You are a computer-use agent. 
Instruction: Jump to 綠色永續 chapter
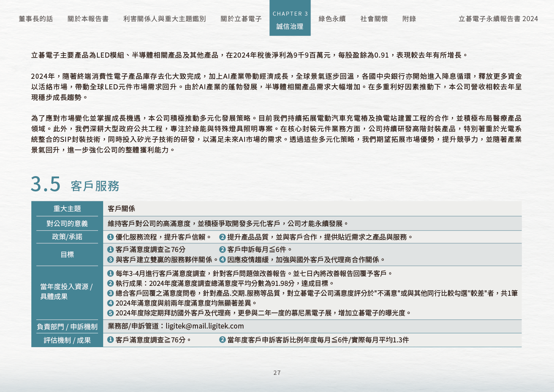point(332,19)
